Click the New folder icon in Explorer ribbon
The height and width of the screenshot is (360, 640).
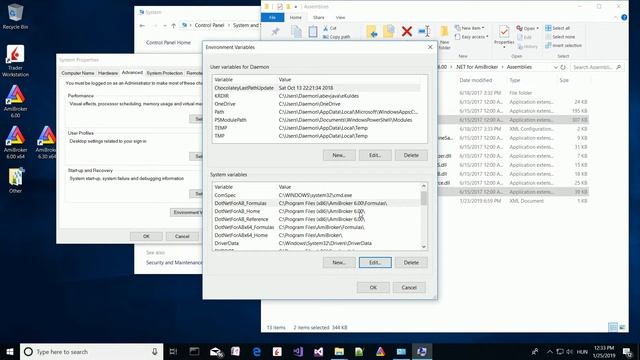pos(444,37)
